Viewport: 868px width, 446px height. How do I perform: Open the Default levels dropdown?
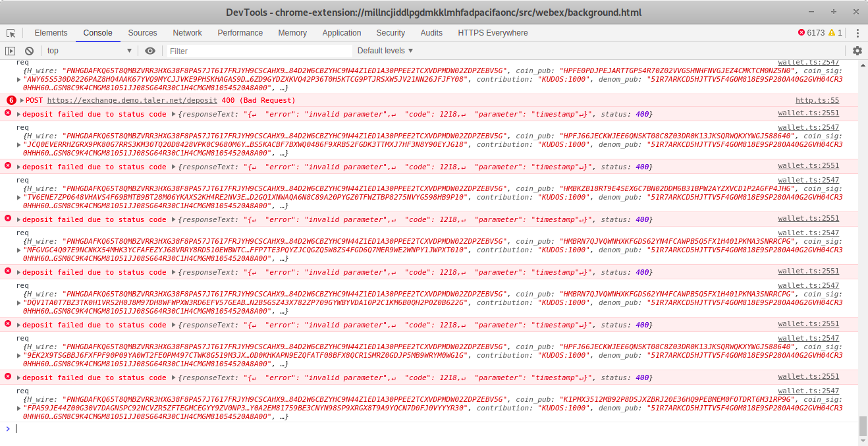click(x=385, y=51)
